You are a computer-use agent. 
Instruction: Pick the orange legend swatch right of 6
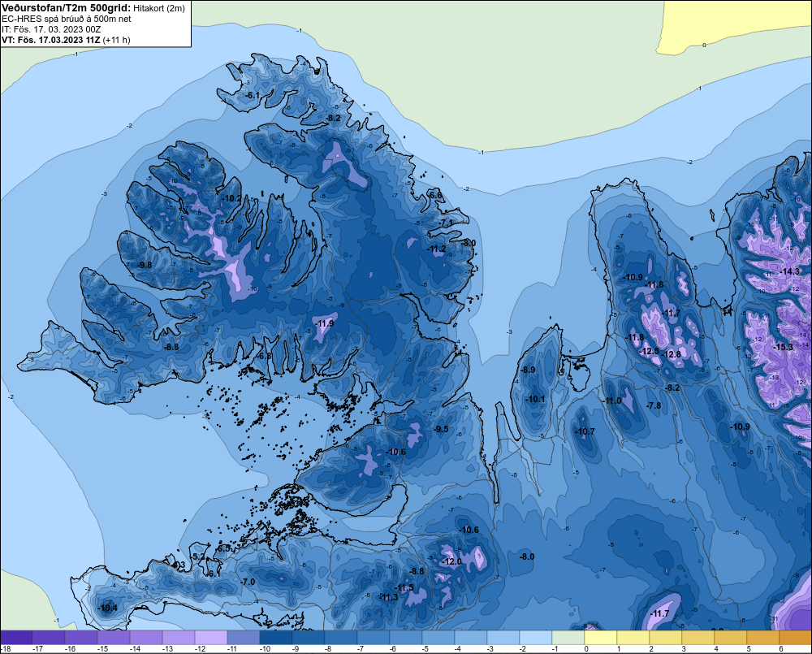[796, 638]
